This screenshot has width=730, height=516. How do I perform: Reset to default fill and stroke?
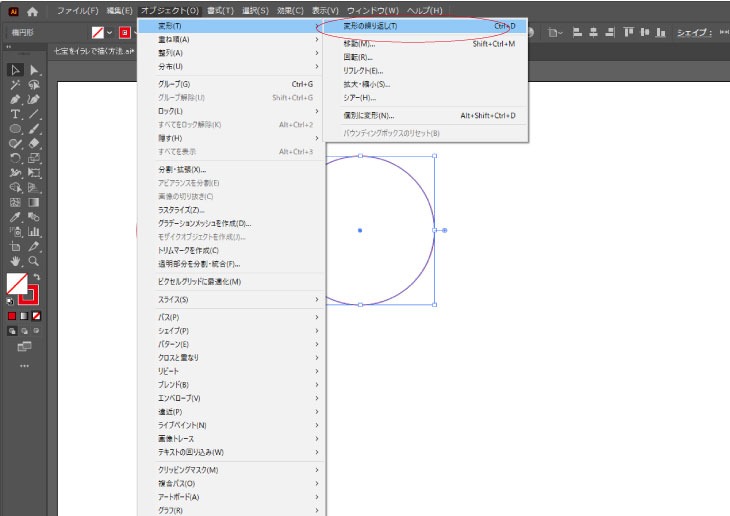click(11, 300)
